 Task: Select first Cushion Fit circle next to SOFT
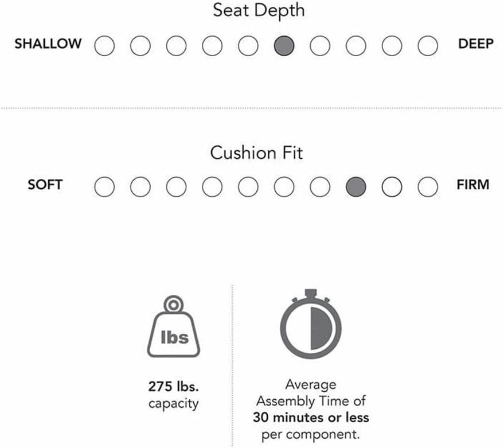(x=104, y=186)
